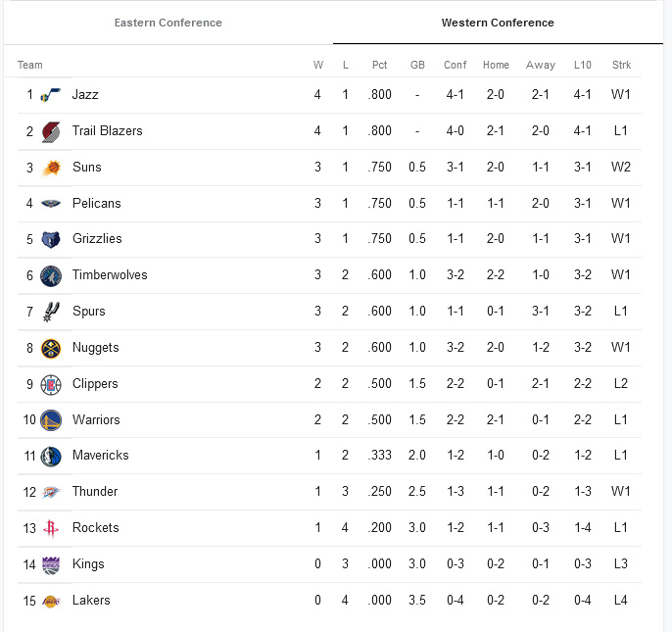Click the Clippers team logo
The image size is (672, 632).
point(51,384)
